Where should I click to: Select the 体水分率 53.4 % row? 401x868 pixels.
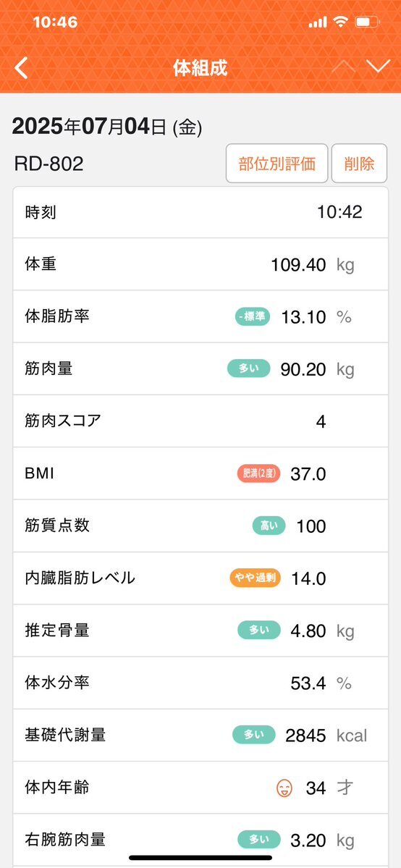point(200,683)
